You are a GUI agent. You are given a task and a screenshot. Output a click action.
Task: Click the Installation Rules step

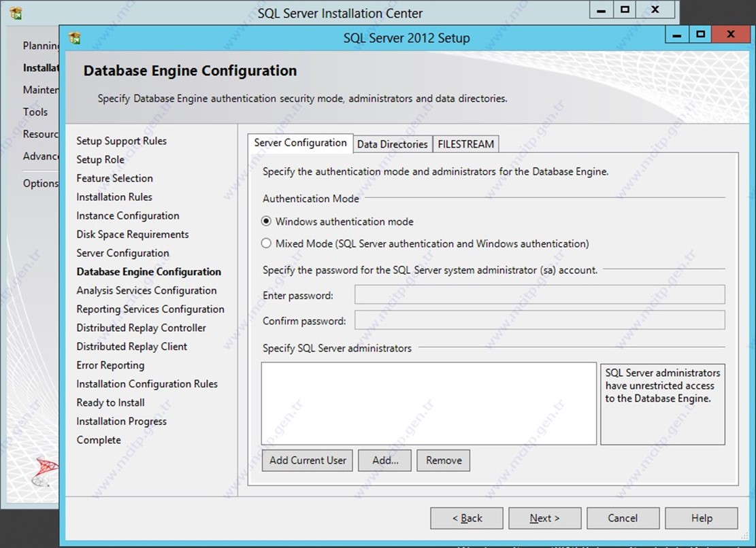(x=114, y=197)
